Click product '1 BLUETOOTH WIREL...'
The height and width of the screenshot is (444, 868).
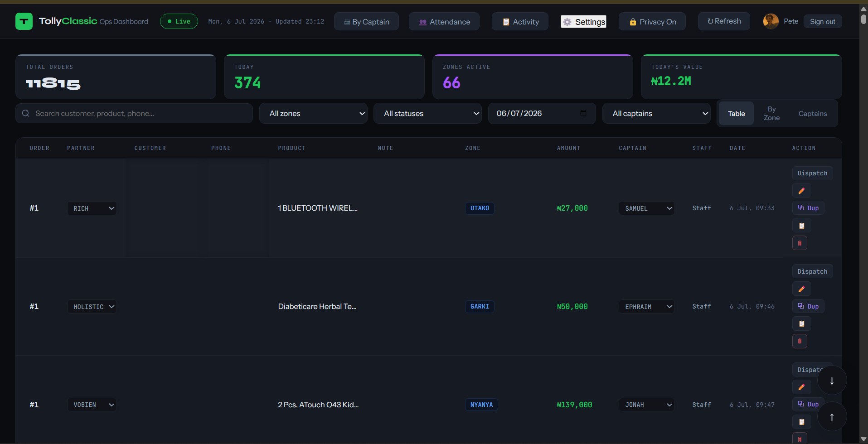click(x=318, y=208)
